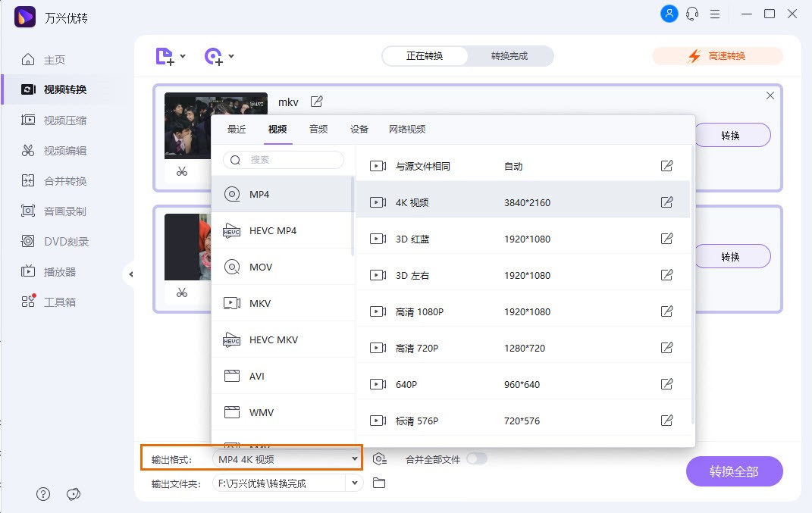Click the edit icon for 高清 1080P preset
Viewport: 812px width, 513px height.
(x=666, y=311)
